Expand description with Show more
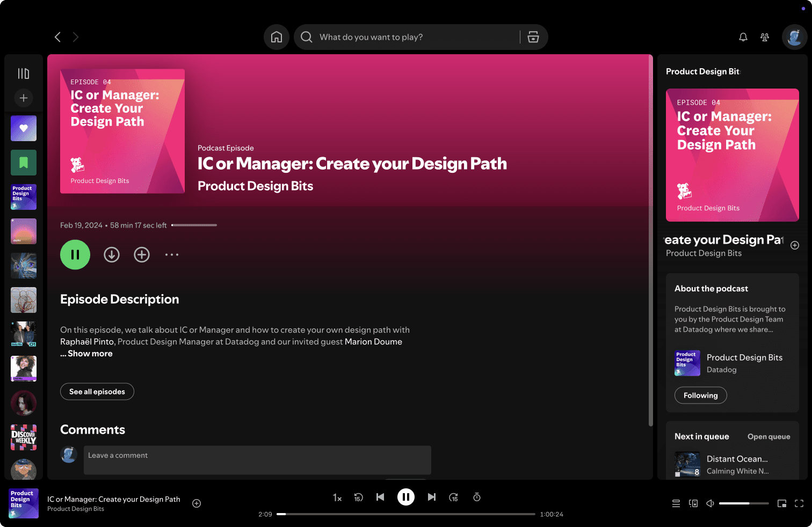812x527 pixels. 90,354
